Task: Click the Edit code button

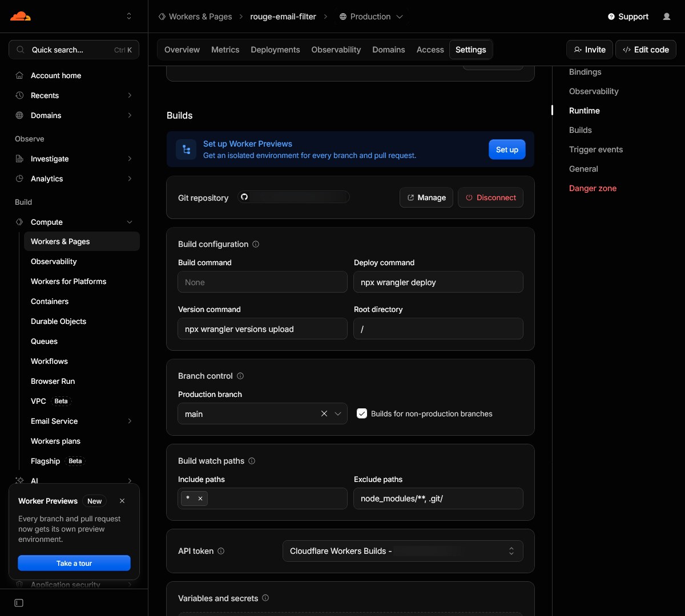Action: pyautogui.click(x=646, y=50)
